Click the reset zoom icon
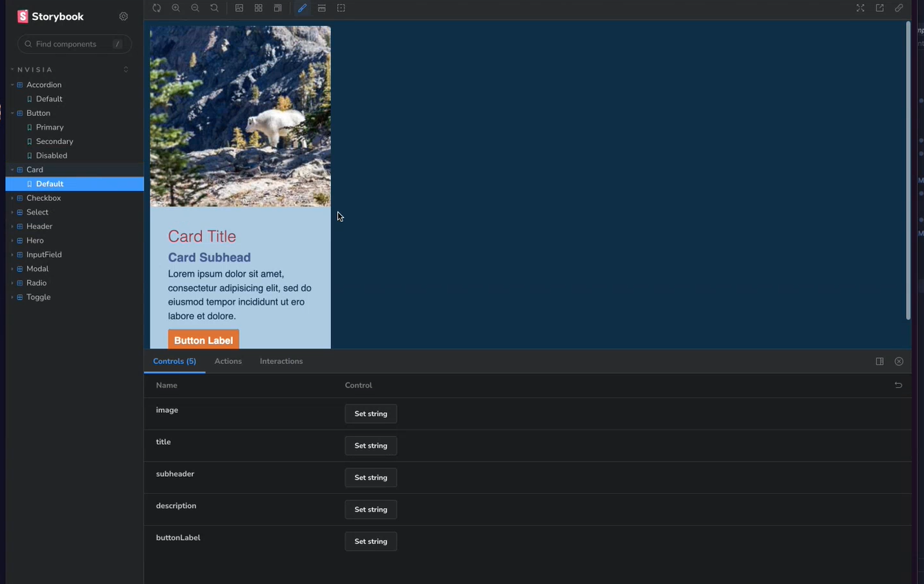The image size is (924, 584). pos(214,8)
